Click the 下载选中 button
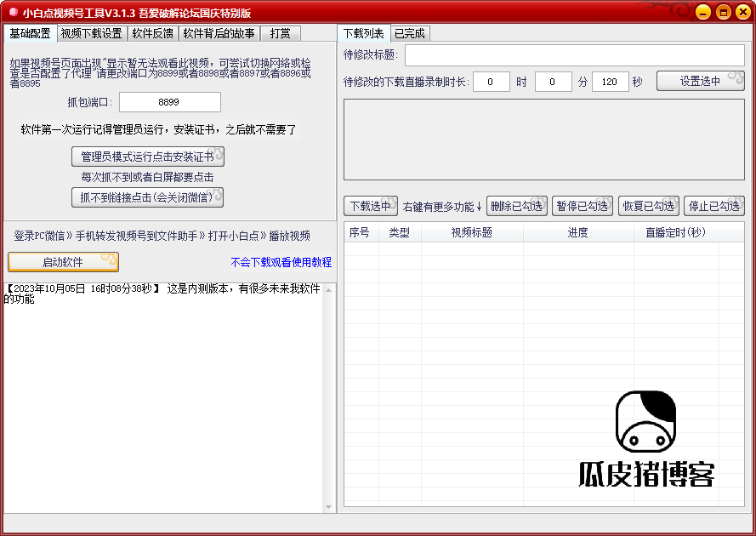Image resolution: width=756 pixels, height=536 pixels. pos(370,206)
